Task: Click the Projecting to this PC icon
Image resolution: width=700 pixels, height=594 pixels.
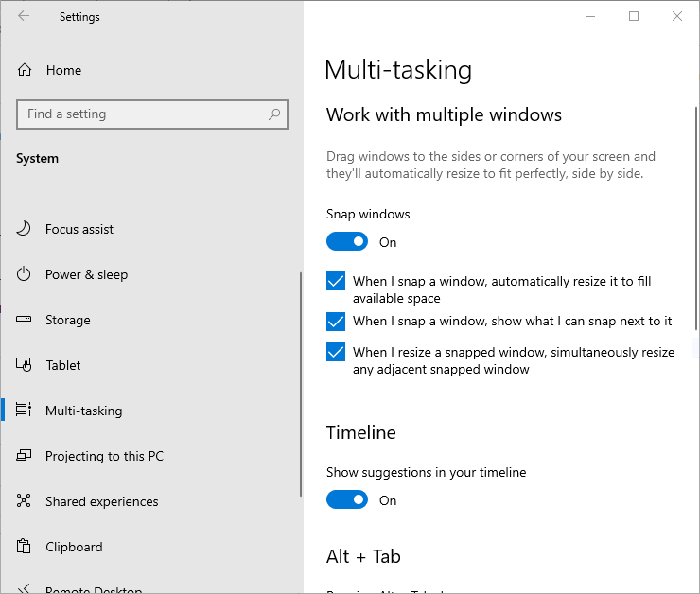Action: (25, 456)
